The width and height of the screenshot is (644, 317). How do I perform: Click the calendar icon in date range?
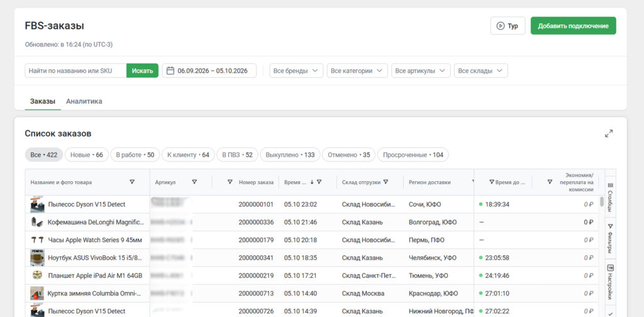(170, 70)
